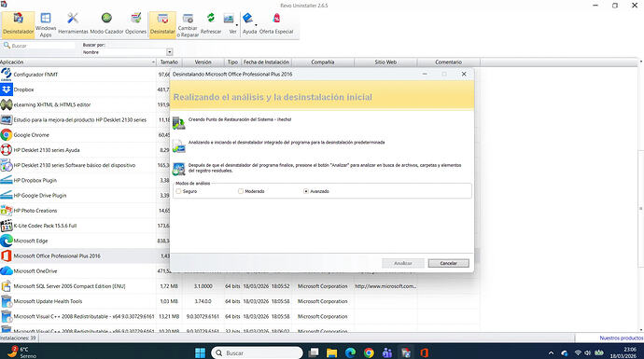The width and height of the screenshot is (644, 359).
Task: Refresh list with Refrescar icon
Action: pyautogui.click(x=211, y=18)
